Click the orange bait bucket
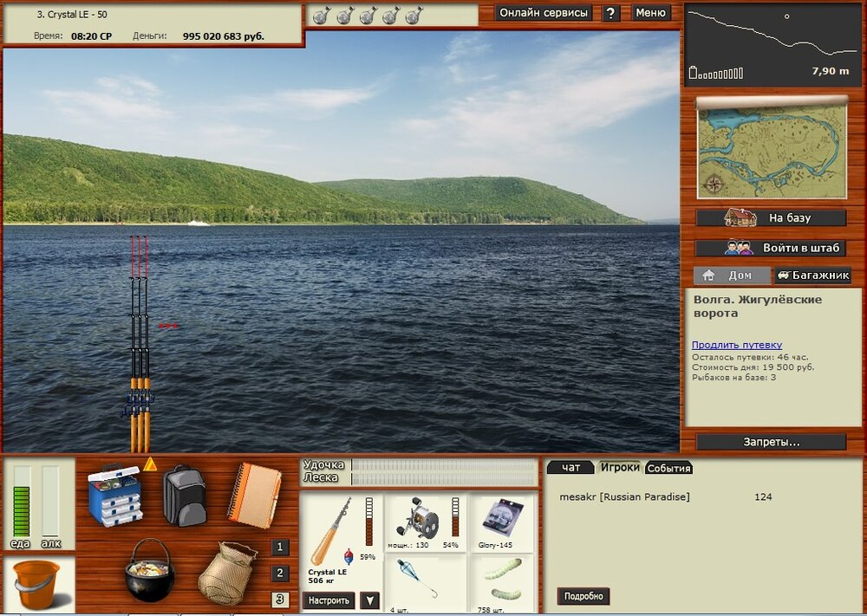 coord(36,585)
